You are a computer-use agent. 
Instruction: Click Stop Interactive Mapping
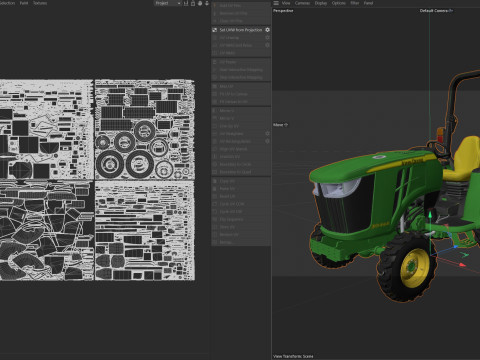click(x=241, y=77)
